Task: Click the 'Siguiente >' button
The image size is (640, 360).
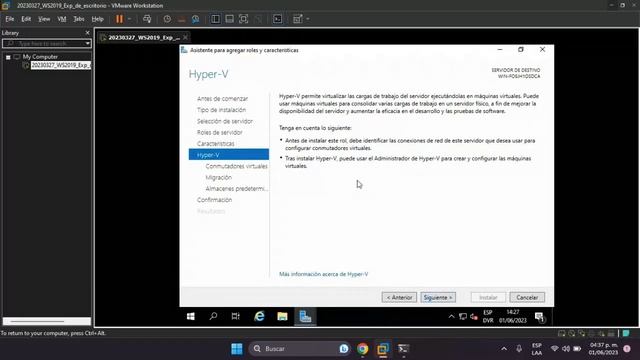Action: (x=438, y=298)
